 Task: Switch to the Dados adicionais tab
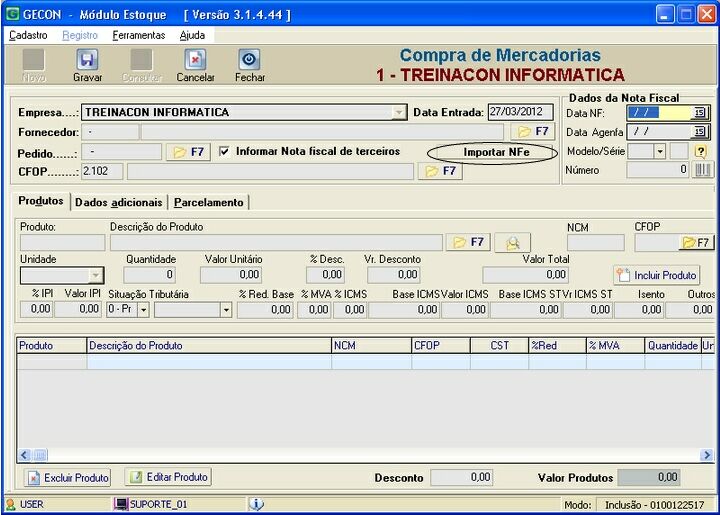coord(118,202)
